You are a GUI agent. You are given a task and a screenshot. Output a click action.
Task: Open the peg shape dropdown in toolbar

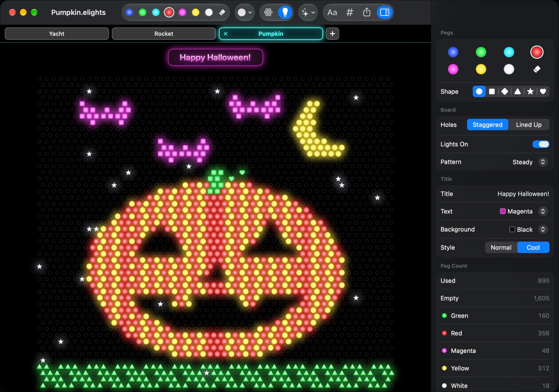pyautogui.click(x=245, y=12)
